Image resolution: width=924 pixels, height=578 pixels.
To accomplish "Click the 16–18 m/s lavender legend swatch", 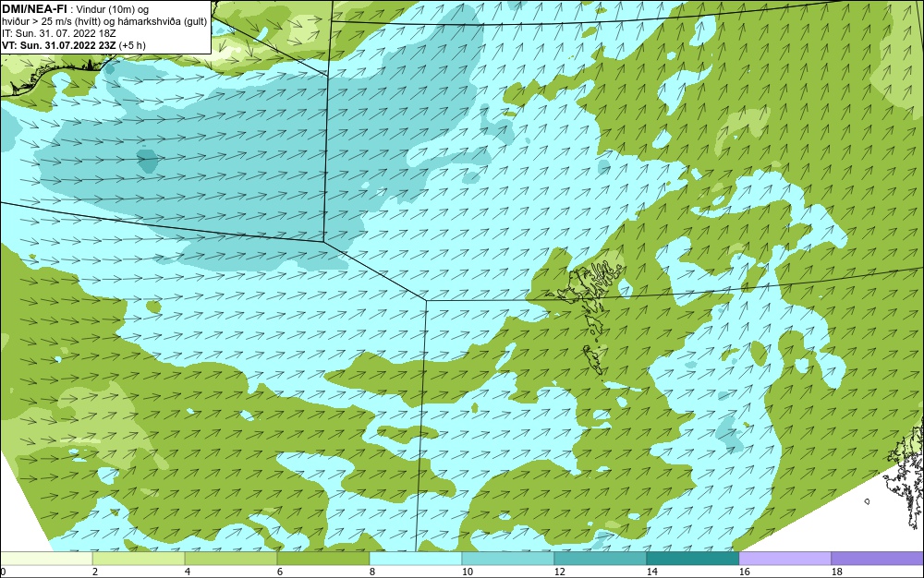I will (784, 558).
